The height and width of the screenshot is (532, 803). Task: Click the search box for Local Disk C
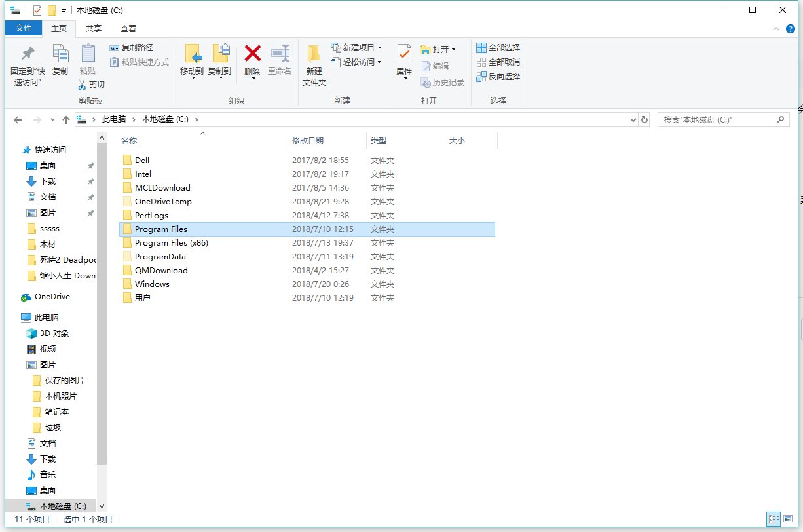click(x=717, y=120)
